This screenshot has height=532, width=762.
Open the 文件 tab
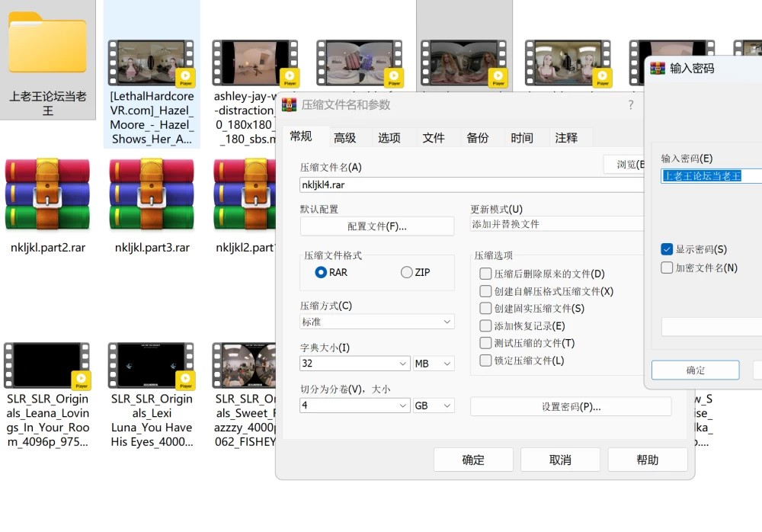click(x=434, y=138)
